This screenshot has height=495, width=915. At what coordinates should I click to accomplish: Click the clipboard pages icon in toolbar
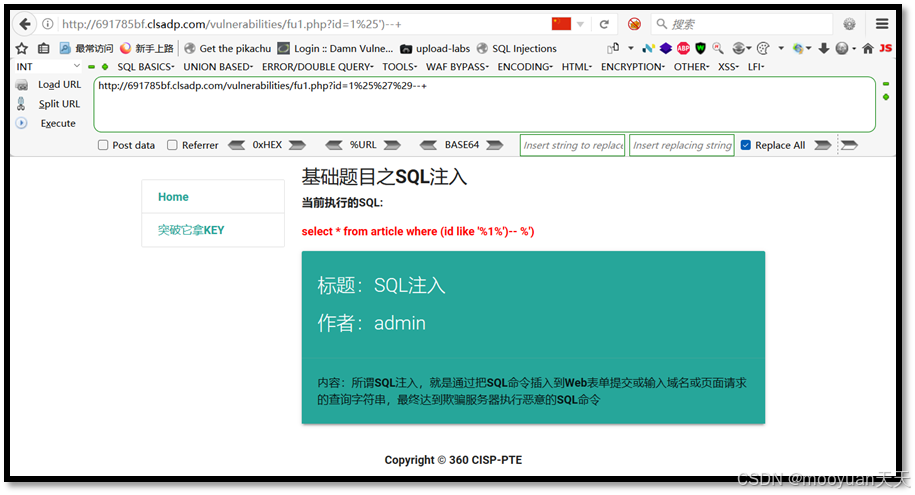pyautogui.click(x=613, y=48)
